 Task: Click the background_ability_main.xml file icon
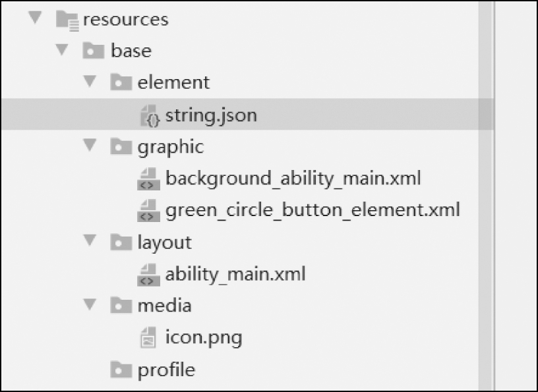pyautogui.click(x=149, y=179)
